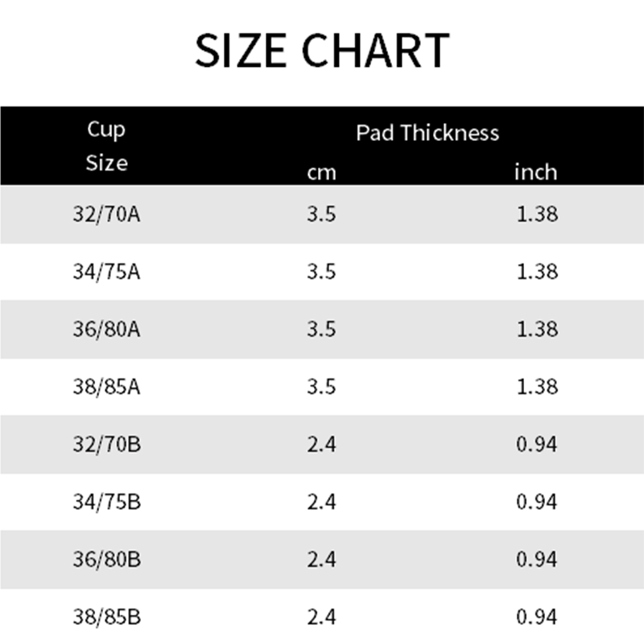Image resolution: width=644 pixels, height=644 pixels.
Task: Click the cm value in the 38/85A row
Action: click(321, 386)
